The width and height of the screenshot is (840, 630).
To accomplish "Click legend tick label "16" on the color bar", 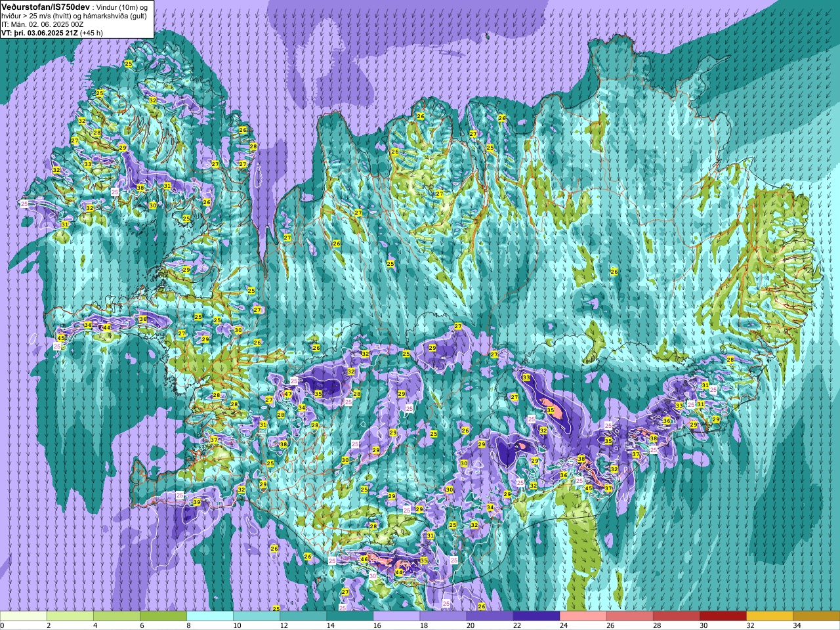I will (377, 625).
